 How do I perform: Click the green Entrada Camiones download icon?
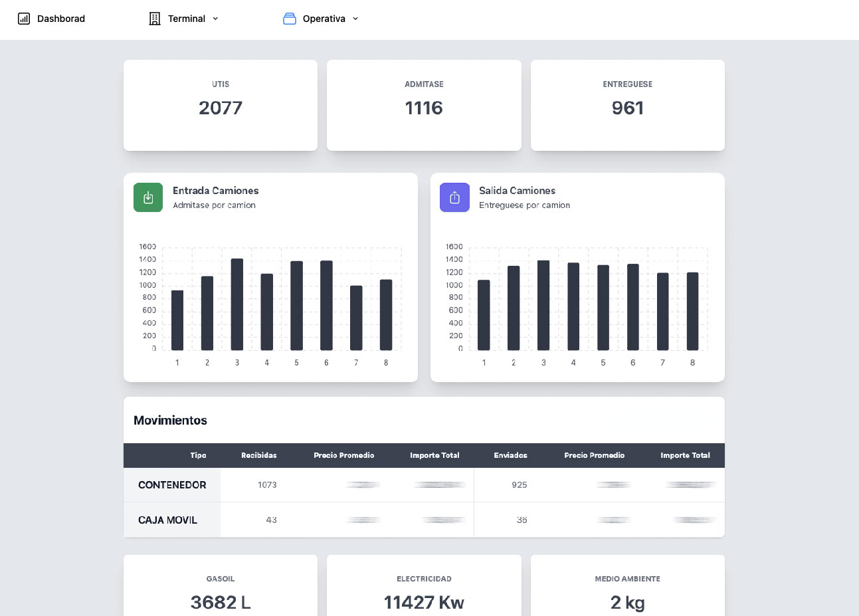[148, 197]
